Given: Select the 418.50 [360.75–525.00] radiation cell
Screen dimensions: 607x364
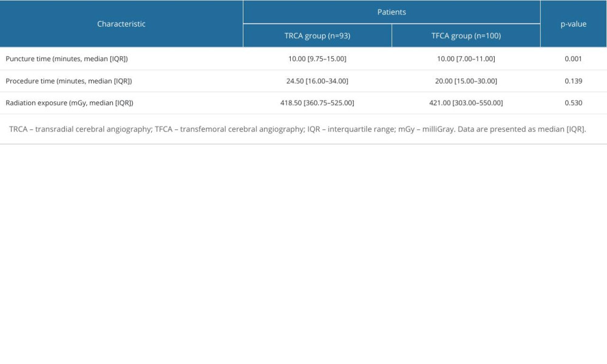Looking at the screenshot, I should [317, 103].
